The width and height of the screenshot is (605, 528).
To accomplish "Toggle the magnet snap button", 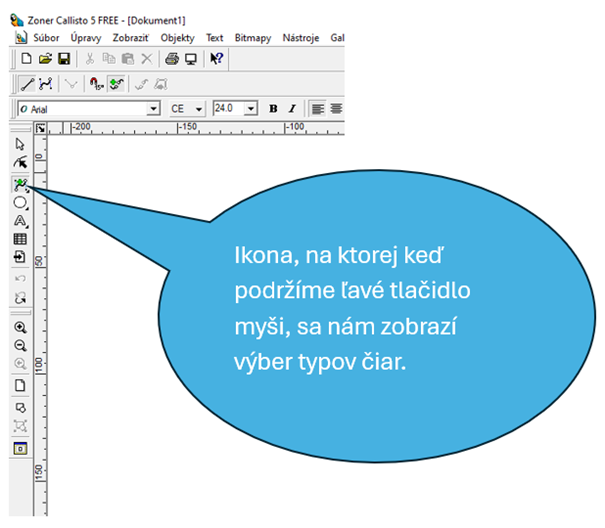I will 95,84.
